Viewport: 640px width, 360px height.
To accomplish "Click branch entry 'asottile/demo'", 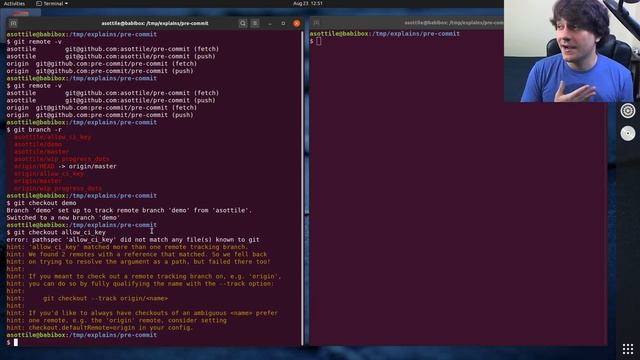I will click(38, 144).
